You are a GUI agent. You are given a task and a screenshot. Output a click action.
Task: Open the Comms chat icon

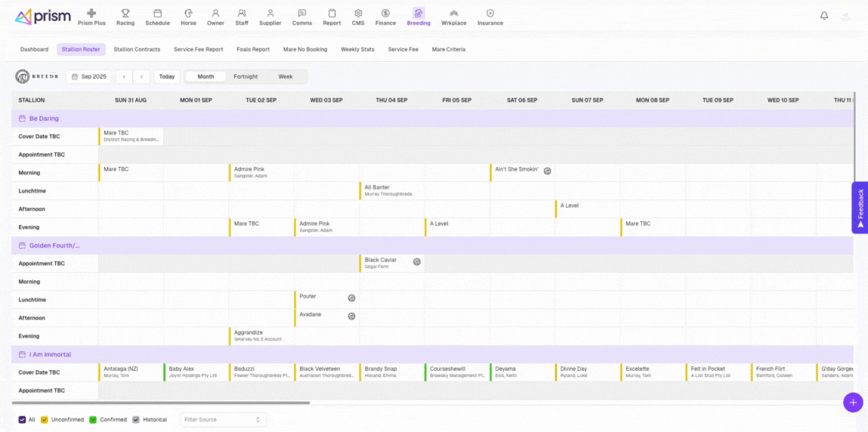point(302,14)
